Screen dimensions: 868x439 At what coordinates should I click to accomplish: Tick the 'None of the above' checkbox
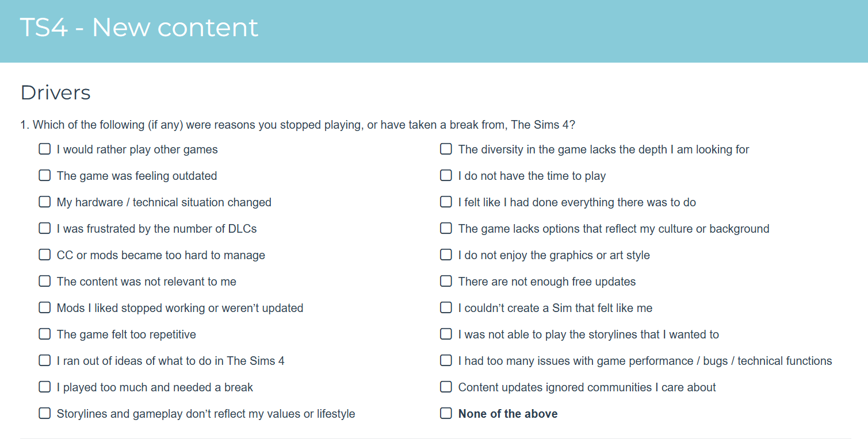446,414
